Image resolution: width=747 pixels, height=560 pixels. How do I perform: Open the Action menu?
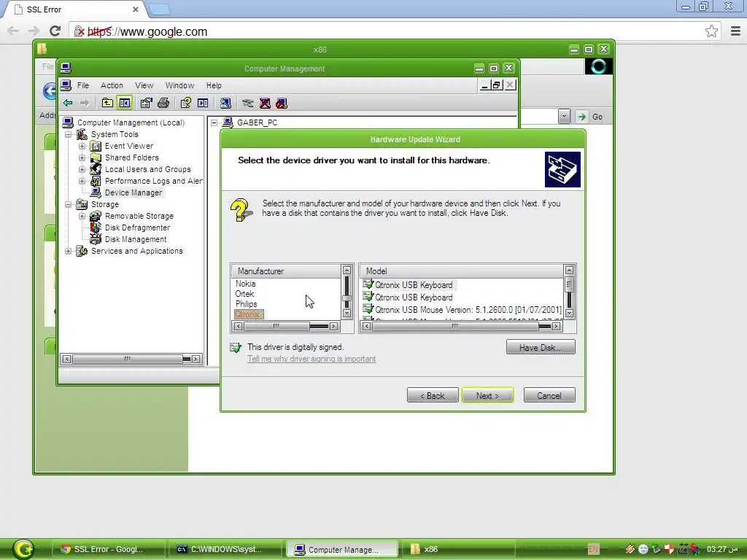[112, 85]
